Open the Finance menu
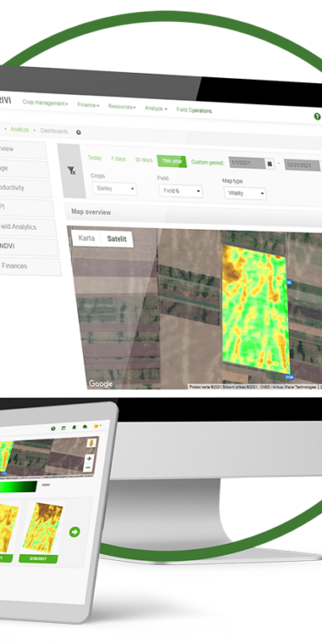322x644 pixels. tap(88, 105)
